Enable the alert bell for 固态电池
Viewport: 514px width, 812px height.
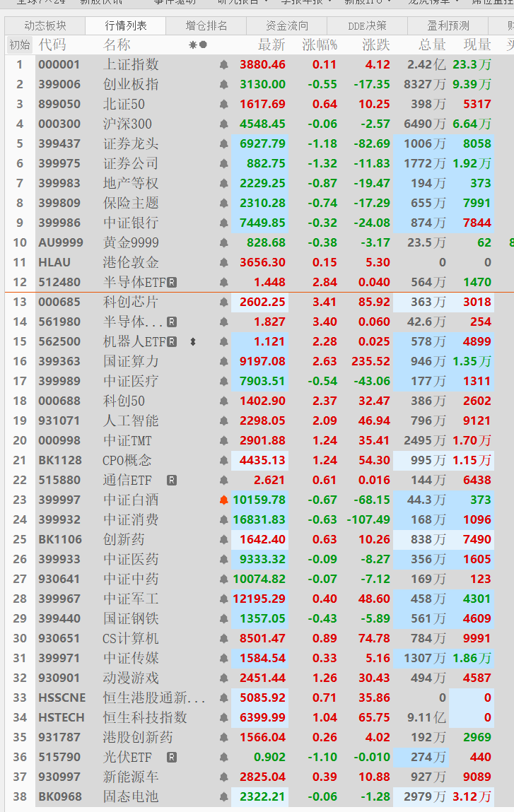pos(224,797)
